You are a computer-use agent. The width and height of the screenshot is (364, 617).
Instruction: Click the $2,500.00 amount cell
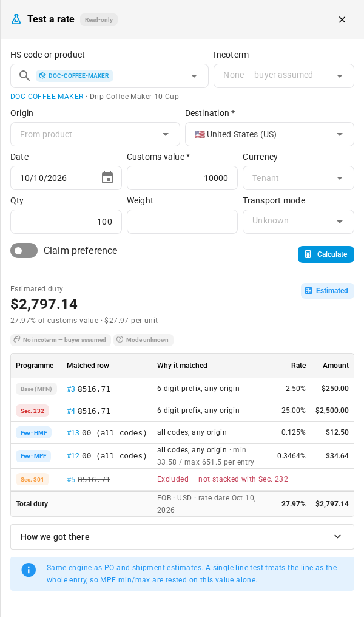click(x=332, y=411)
